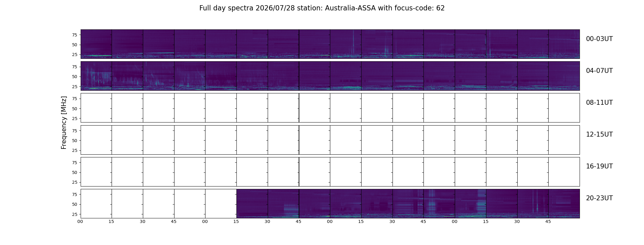
Task: Open the 00-03UT spectrogram strip
Action: click(x=330, y=44)
